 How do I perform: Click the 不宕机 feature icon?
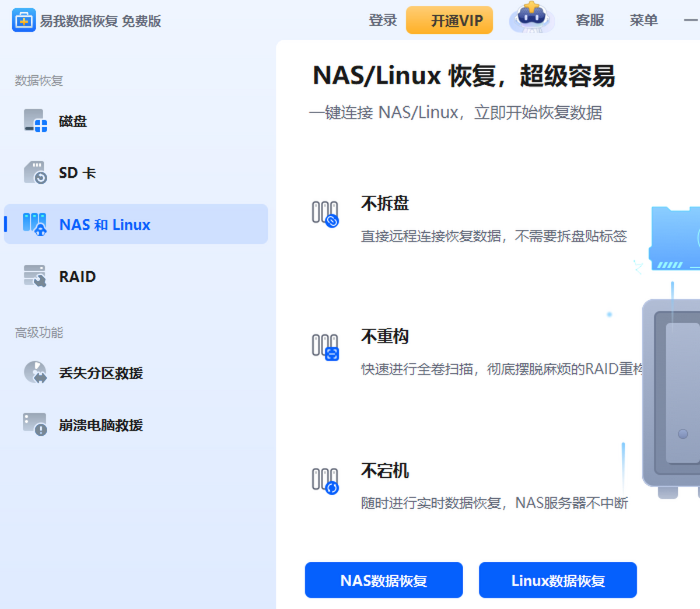(x=325, y=481)
